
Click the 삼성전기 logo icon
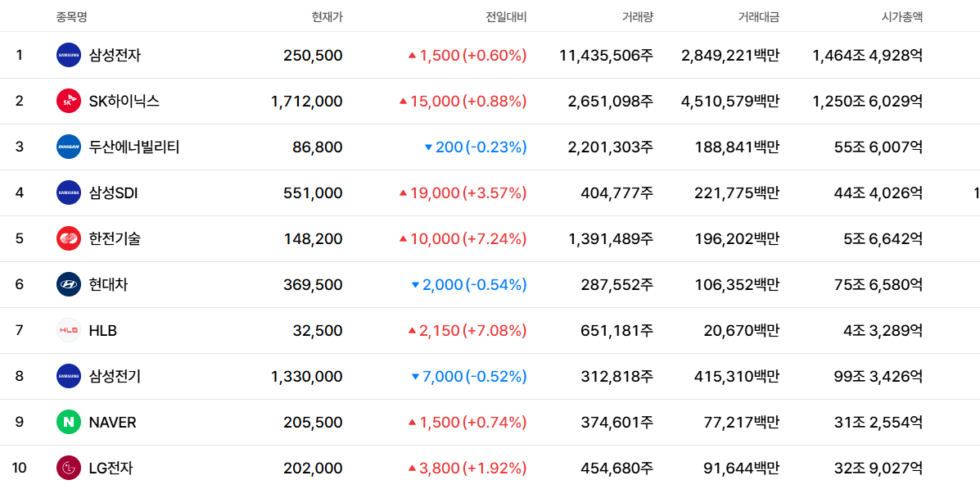coord(69,376)
